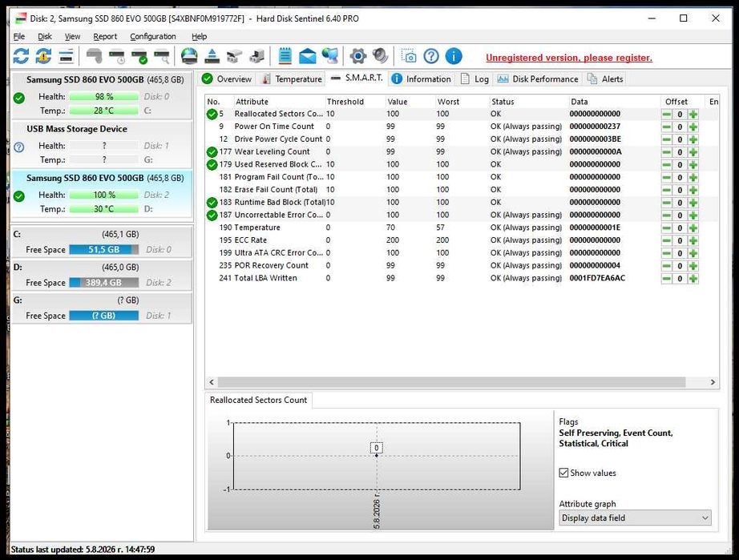This screenshot has width=739, height=560.
Task: Click the Reallocated Sectors Count graph tab
Action: click(258, 400)
